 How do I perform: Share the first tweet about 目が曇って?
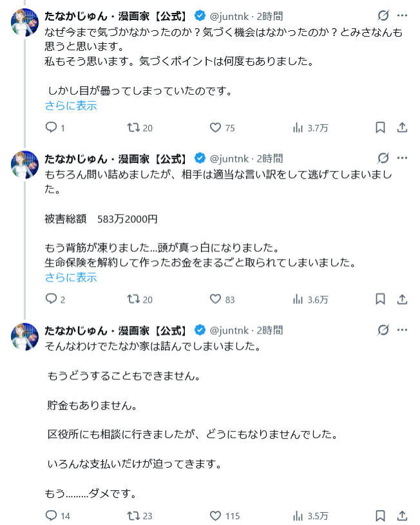click(x=402, y=128)
